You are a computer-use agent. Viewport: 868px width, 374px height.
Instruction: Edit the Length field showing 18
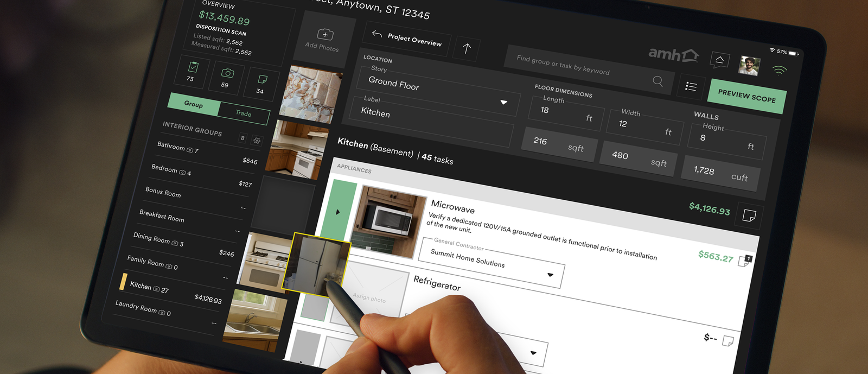pyautogui.click(x=566, y=113)
